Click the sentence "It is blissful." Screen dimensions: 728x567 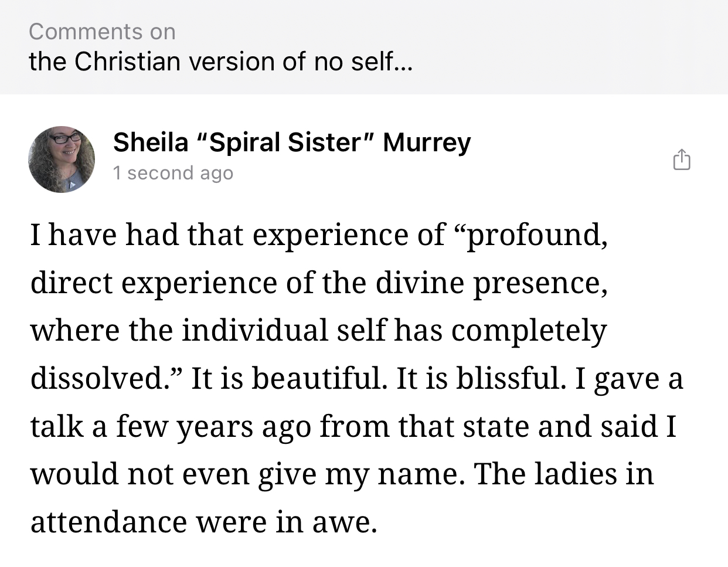click(x=482, y=379)
